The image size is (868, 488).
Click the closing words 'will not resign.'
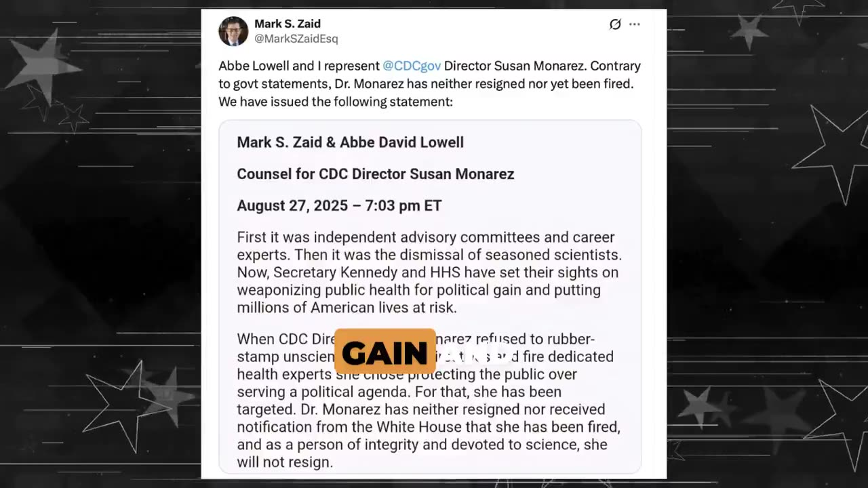(x=285, y=462)
